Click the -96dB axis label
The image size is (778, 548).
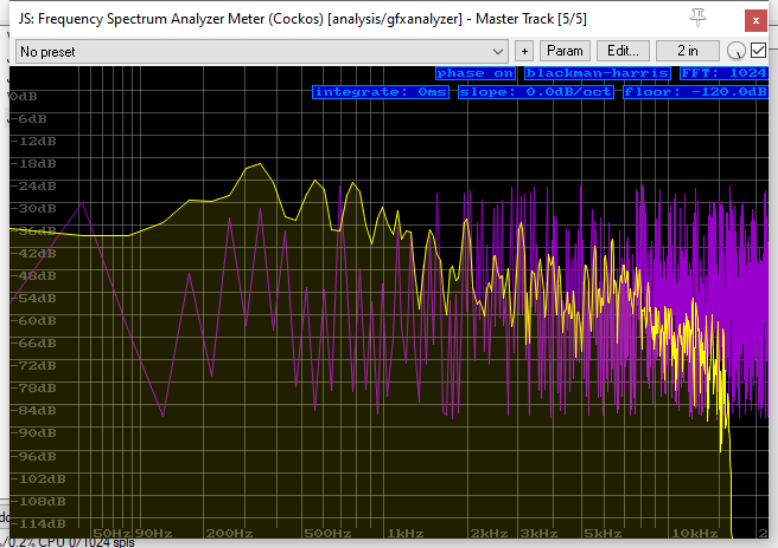(x=33, y=457)
